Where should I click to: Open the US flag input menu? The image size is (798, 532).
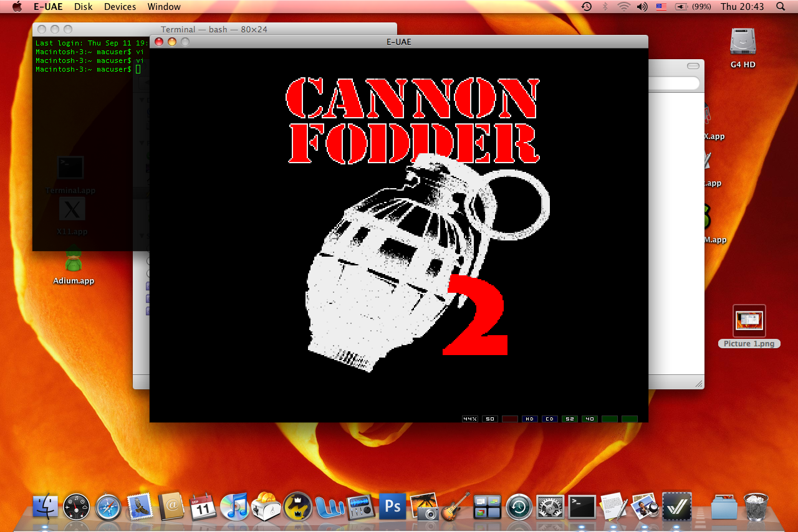click(661, 7)
